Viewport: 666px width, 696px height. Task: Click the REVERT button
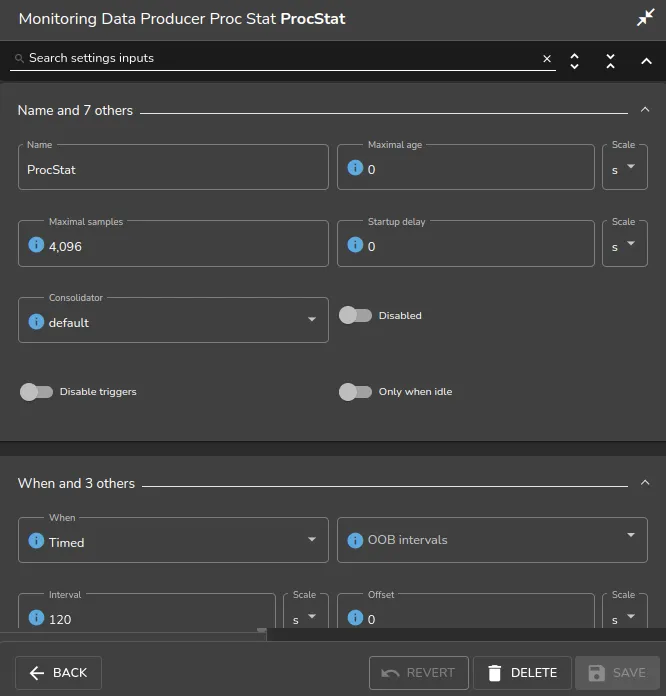click(419, 673)
